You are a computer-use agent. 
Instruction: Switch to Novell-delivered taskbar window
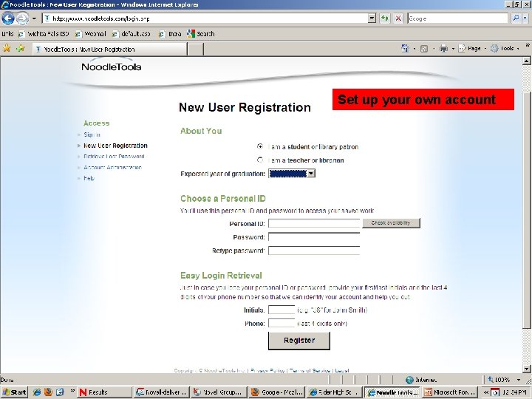161,392
